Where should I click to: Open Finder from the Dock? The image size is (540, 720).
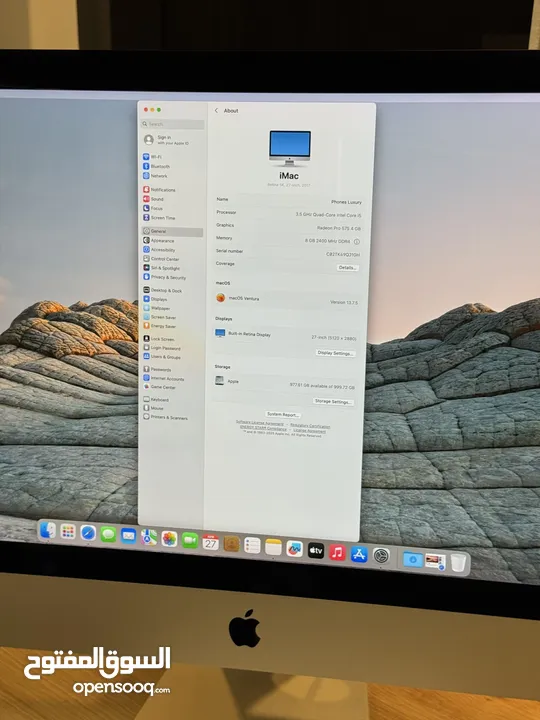(47, 531)
